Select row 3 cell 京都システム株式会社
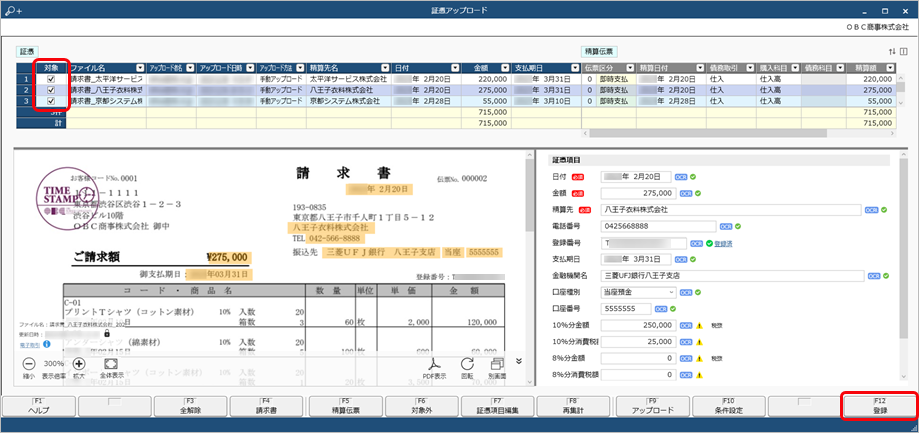 349,101
